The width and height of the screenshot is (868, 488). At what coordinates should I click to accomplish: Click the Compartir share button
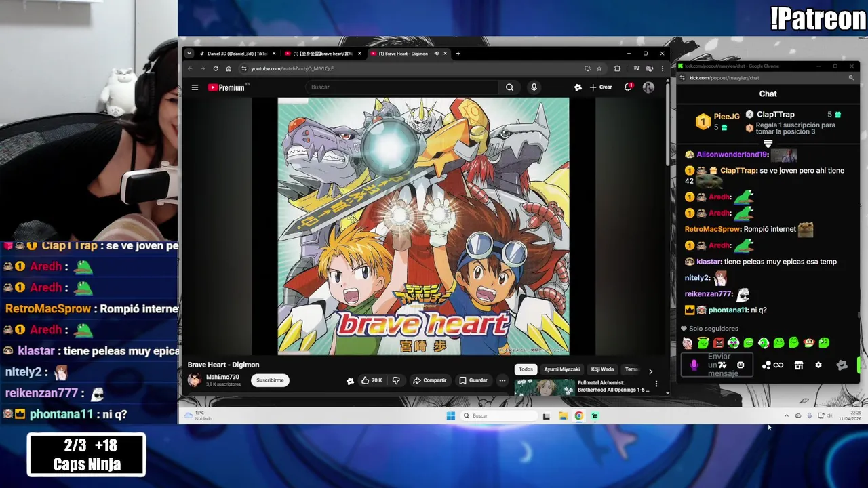[x=430, y=380]
